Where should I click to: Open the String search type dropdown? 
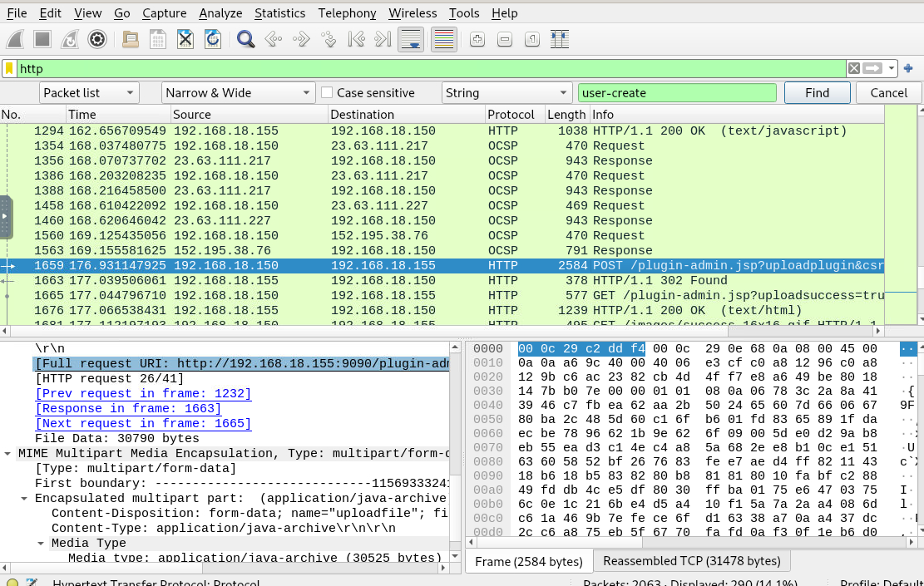506,93
